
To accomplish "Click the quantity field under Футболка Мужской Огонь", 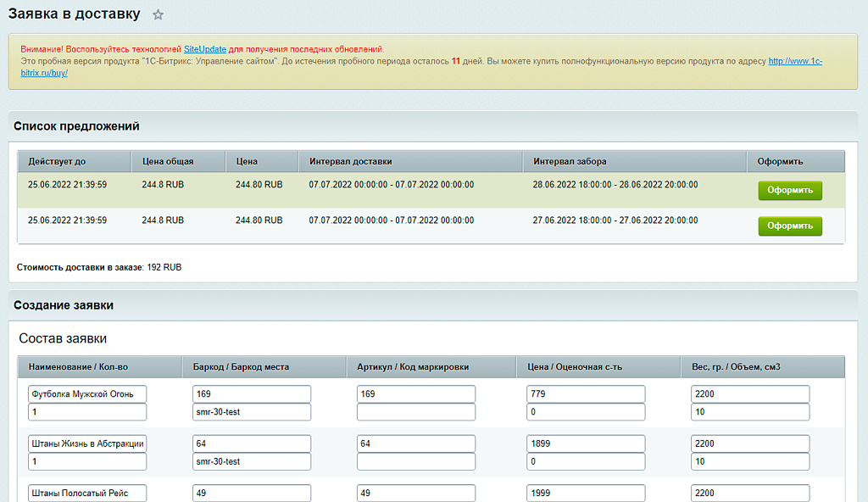I will point(87,412).
